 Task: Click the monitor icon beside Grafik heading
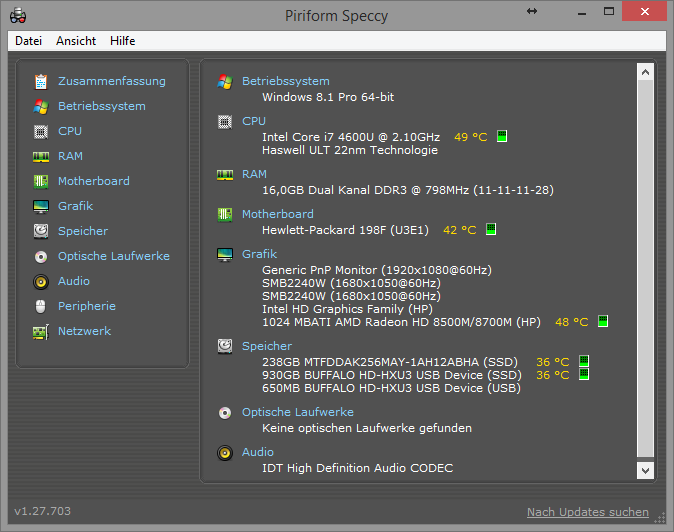point(225,254)
